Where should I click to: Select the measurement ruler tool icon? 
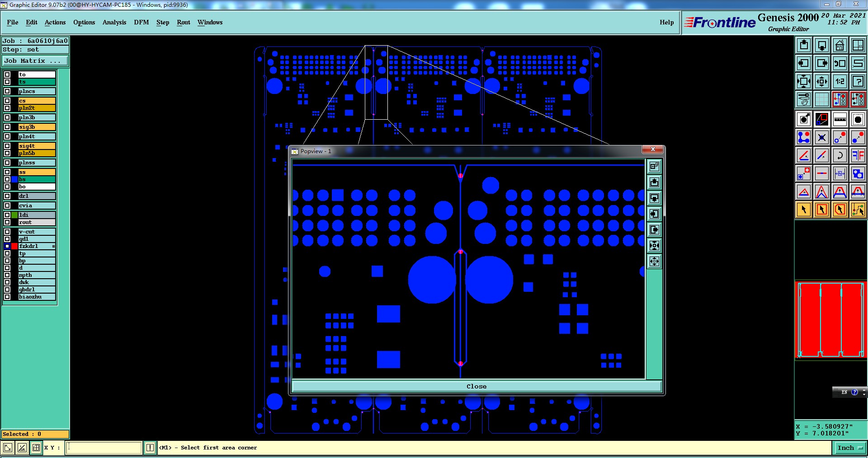(840, 119)
